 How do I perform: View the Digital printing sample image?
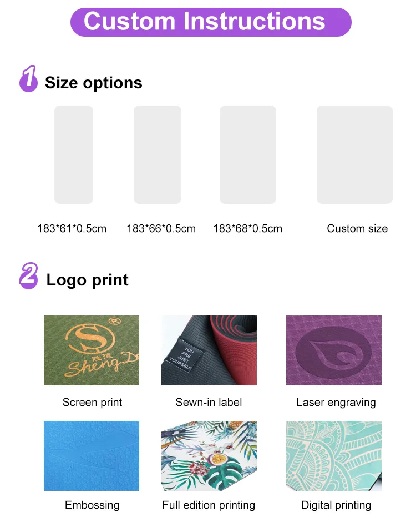tap(334, 456)
